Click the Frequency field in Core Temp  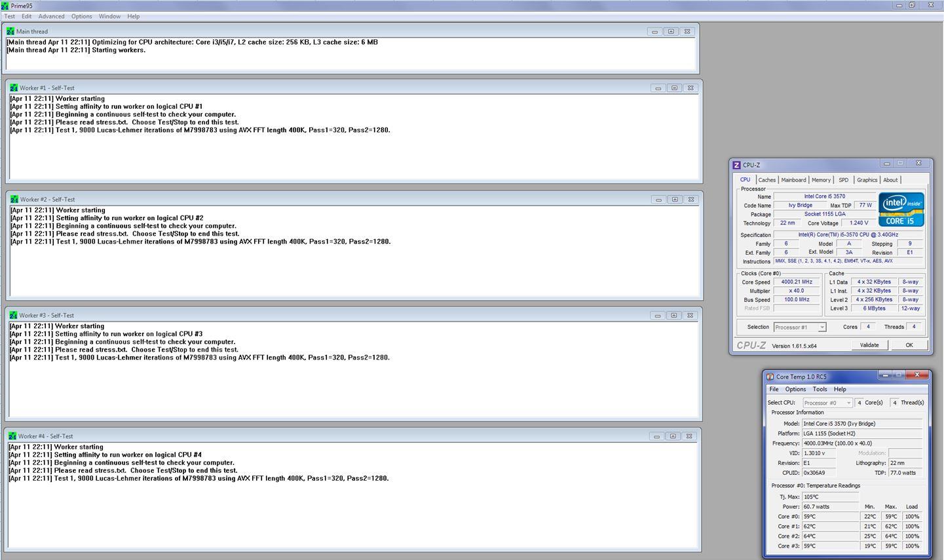pos(862,443)
